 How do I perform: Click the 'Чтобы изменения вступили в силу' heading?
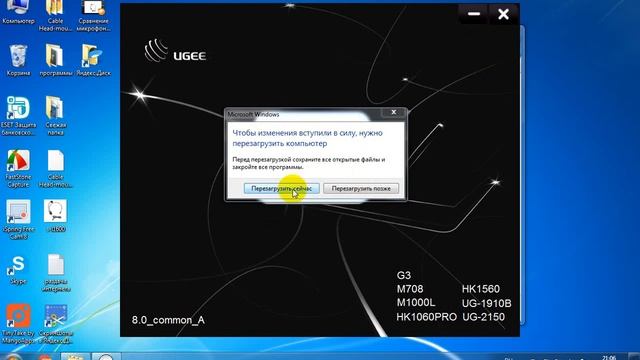tap(307, 138)
